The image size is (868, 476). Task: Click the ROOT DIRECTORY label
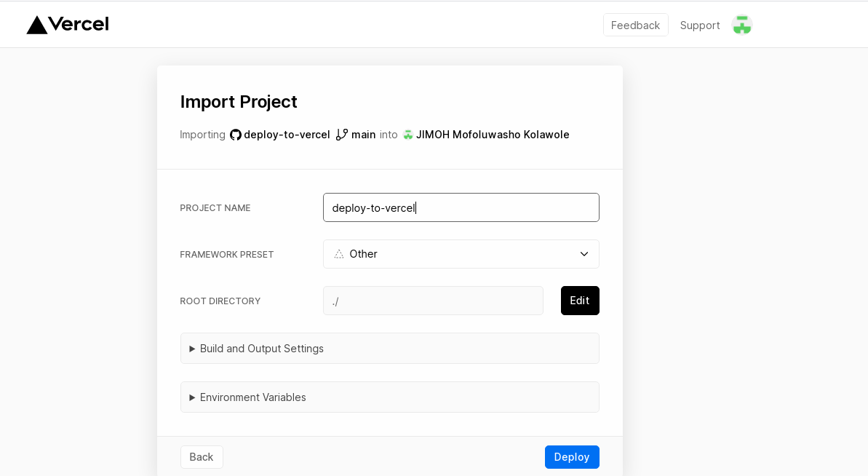pos(220,301)
